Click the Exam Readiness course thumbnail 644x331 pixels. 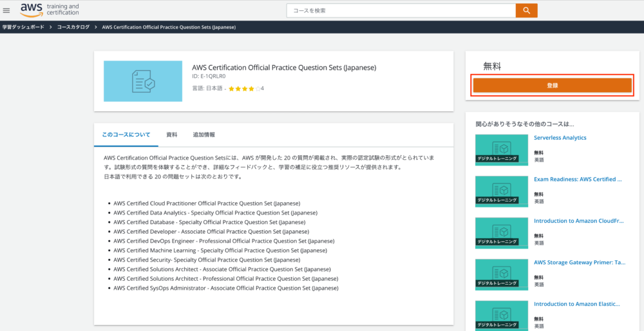pos(502,191)
